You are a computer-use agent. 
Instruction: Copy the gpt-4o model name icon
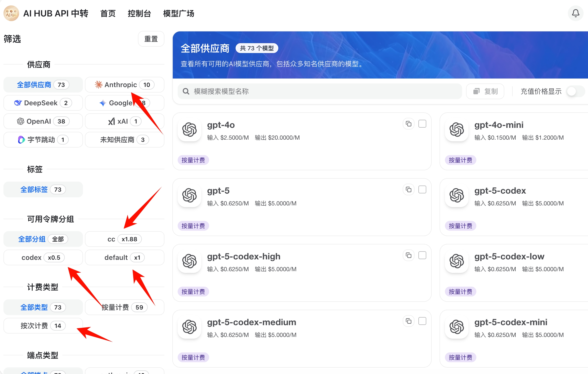click(408, 124)
